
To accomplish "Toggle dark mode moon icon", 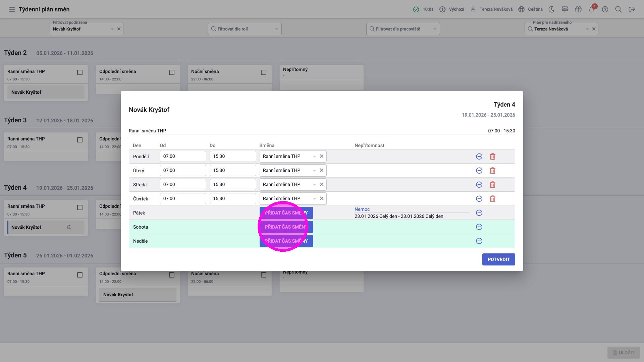I will pos(551,9).
